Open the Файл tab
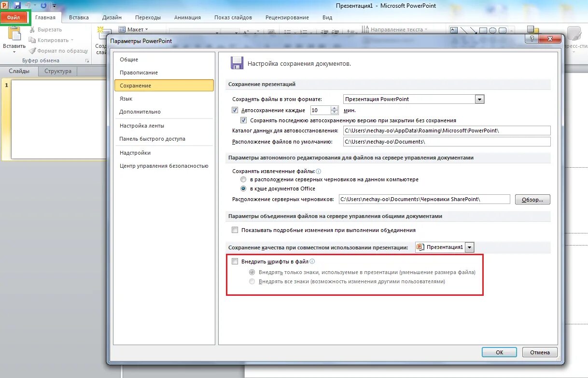 tap(14, 17)
